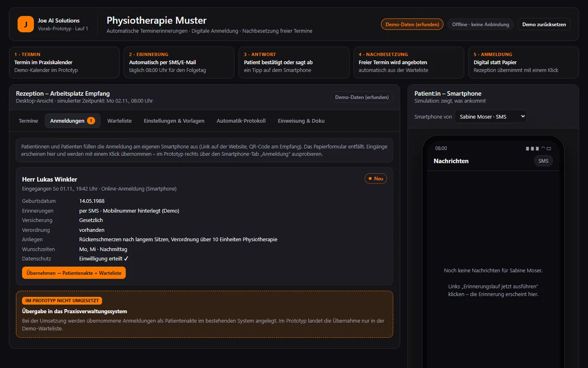
Task: Click Mo, Mi · Nachmittag value
Action: tap(103, 249)
